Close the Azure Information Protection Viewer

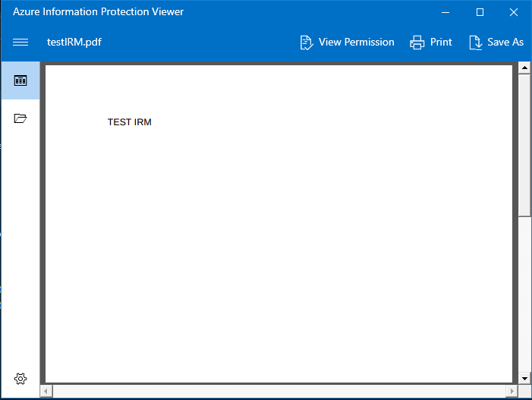click(514, 12)
